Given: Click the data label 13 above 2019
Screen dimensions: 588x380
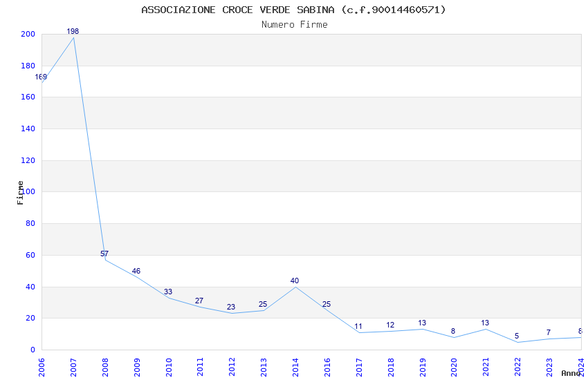Looking at the screenshot, I should 422,323.
